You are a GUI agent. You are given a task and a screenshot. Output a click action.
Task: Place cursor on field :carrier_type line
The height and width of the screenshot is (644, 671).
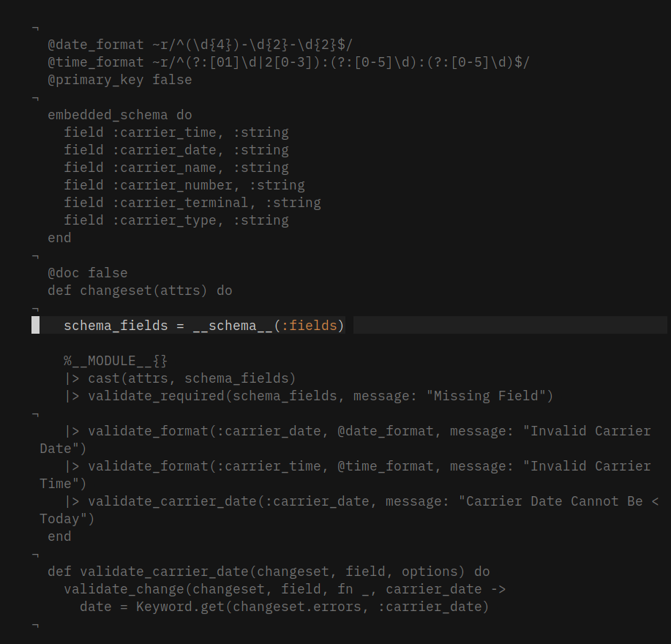176,220
